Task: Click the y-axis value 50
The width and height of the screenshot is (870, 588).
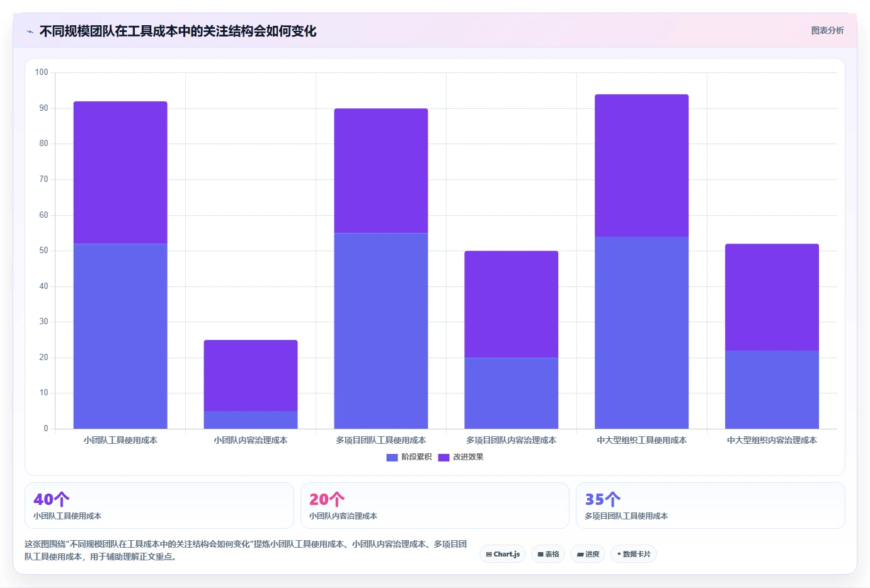Action: [43, 251]
